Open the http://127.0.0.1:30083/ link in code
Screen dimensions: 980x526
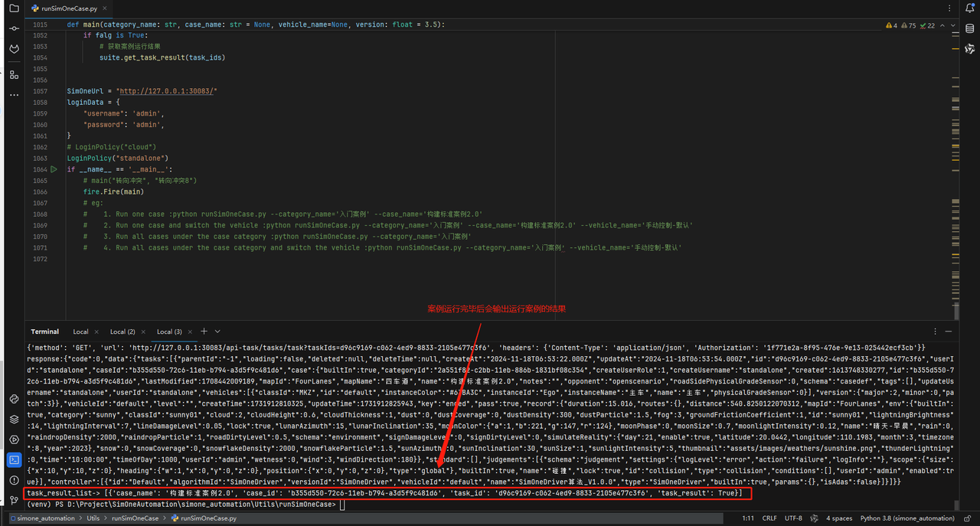click(x=166, y=90)
